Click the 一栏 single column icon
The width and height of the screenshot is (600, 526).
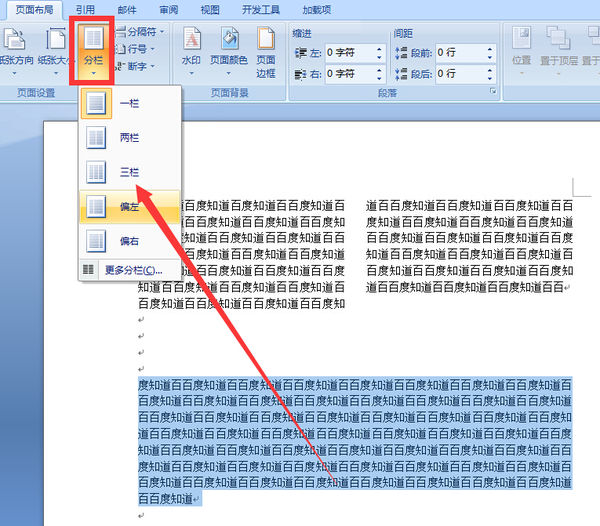click(96, 103)
